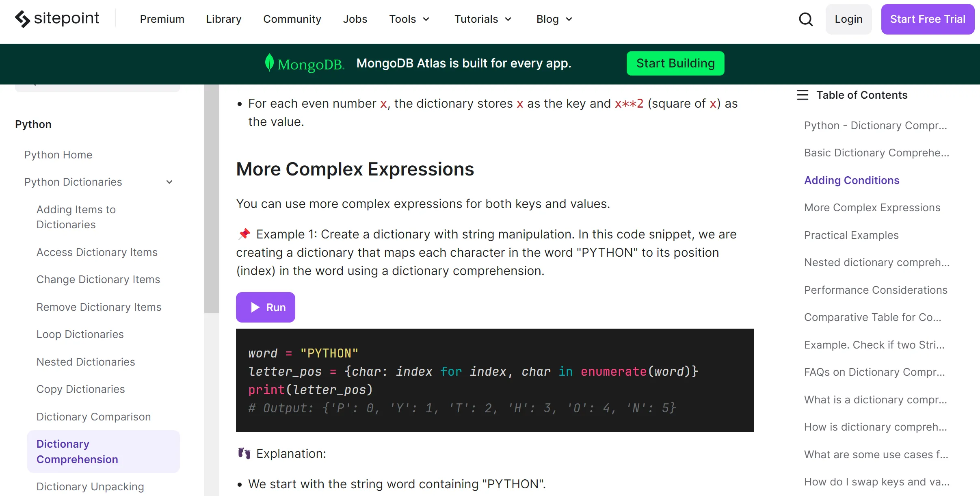Screen dimensions: 980x496
Task: Collapse the Python Dictionaries section chevron
Action: tap(169, 182)
